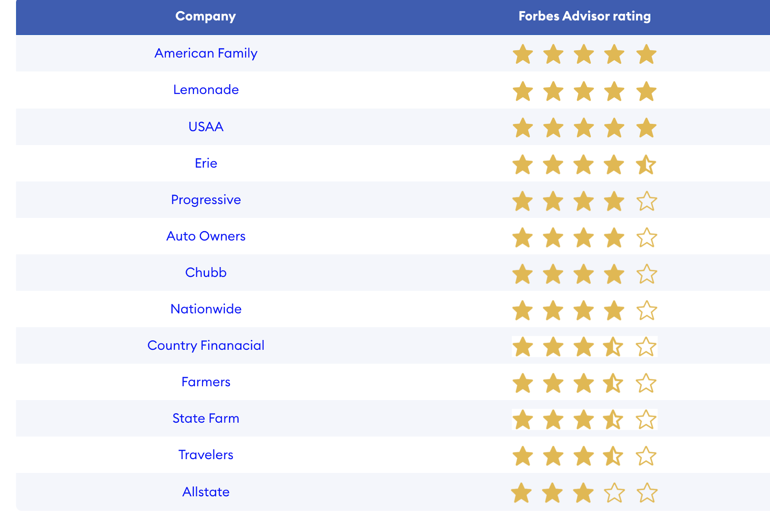Open the Auto Owners link
The image size is (770, 532).
pyautogui.click(x=206, y=236)
